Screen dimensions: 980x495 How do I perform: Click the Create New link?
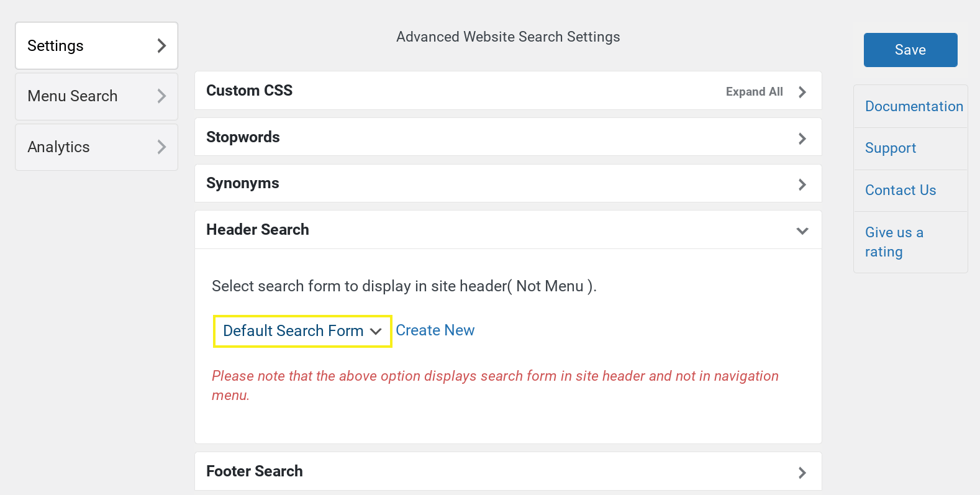coord(435,330)
